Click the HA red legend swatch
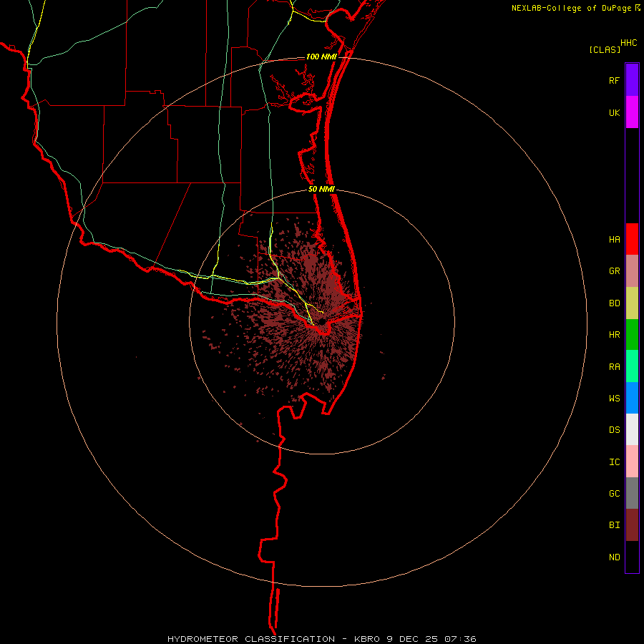 click(x=632, y=239)
